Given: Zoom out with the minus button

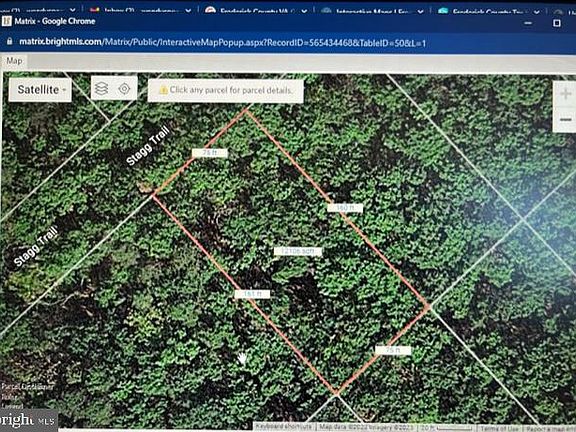Looking at the screenshot, I should [x=565, y=120].
